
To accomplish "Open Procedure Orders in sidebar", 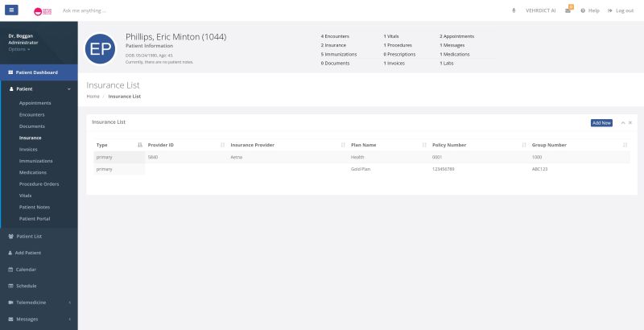I will pos(39,184).
